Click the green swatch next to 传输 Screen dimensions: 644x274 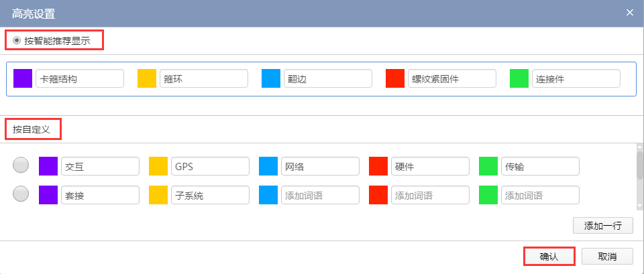tap(488, 166)
